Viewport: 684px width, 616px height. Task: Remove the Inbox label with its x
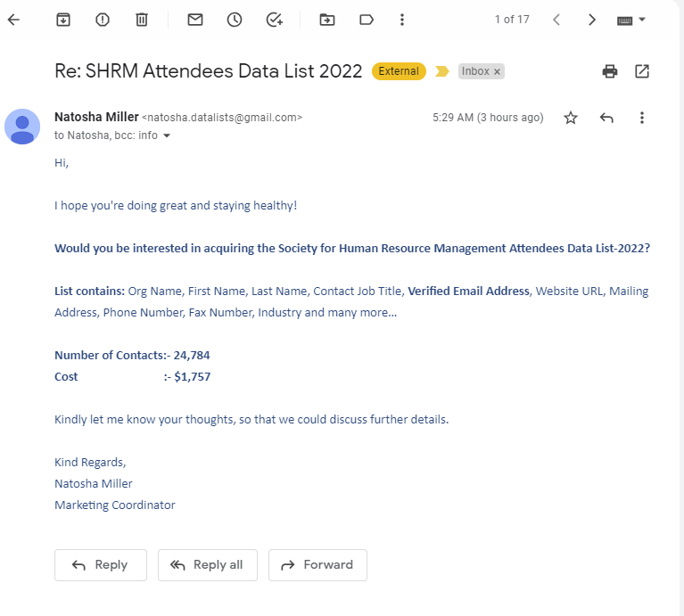pos(497,72)
